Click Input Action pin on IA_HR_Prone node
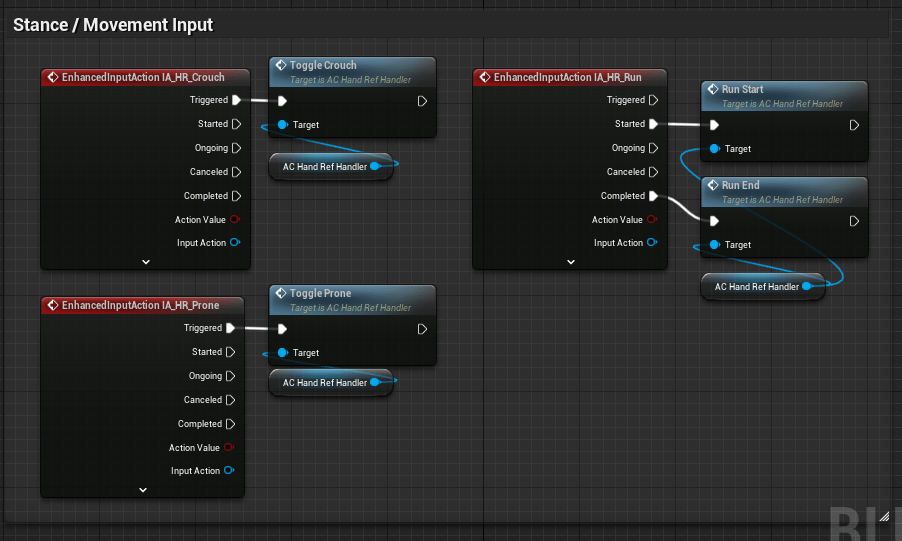The height and width of the screenshot is (541, 902). [230, 471]
